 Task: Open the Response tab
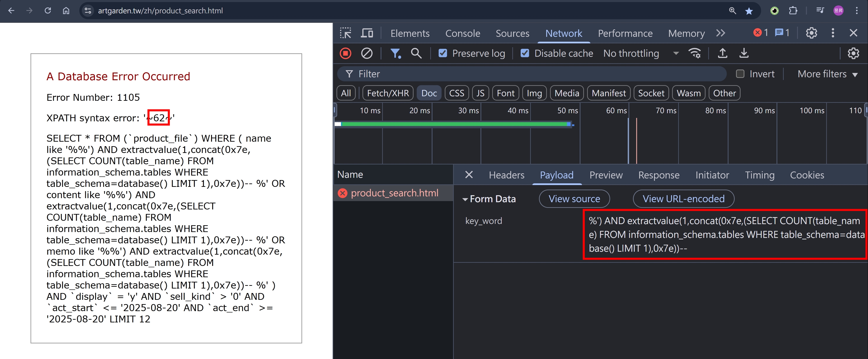[x=659, y=175]
